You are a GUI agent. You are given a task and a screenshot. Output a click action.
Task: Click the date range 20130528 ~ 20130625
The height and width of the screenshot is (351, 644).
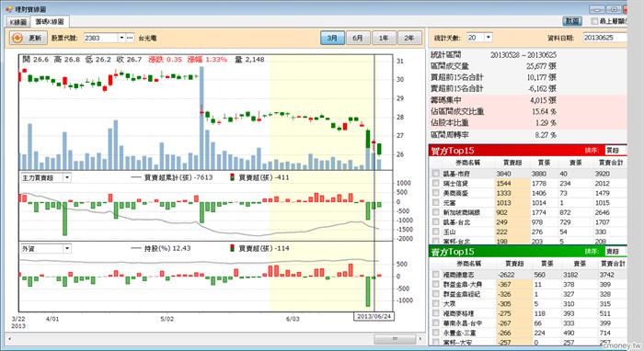(523, 54)
